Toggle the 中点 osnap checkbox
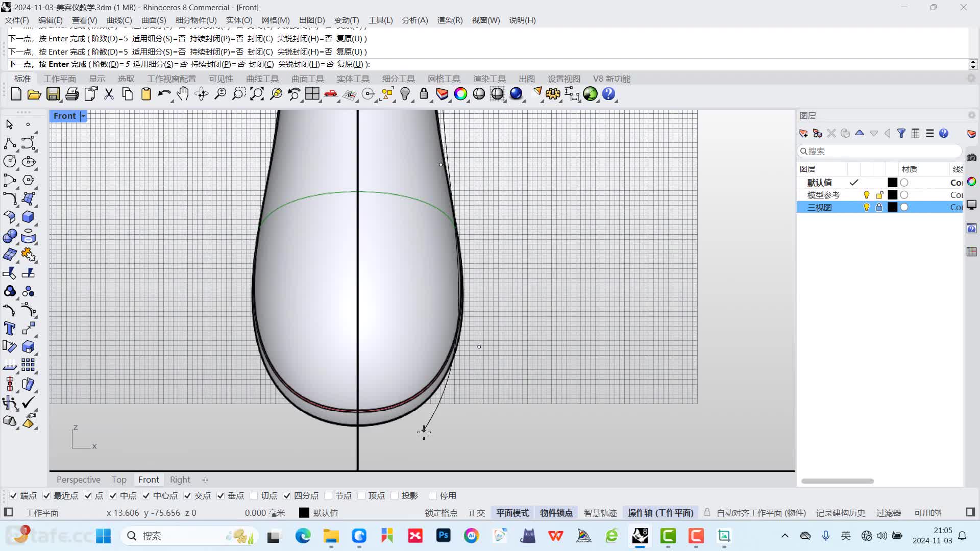The width and height of the screenshot is (980, 551). [113, 495]
